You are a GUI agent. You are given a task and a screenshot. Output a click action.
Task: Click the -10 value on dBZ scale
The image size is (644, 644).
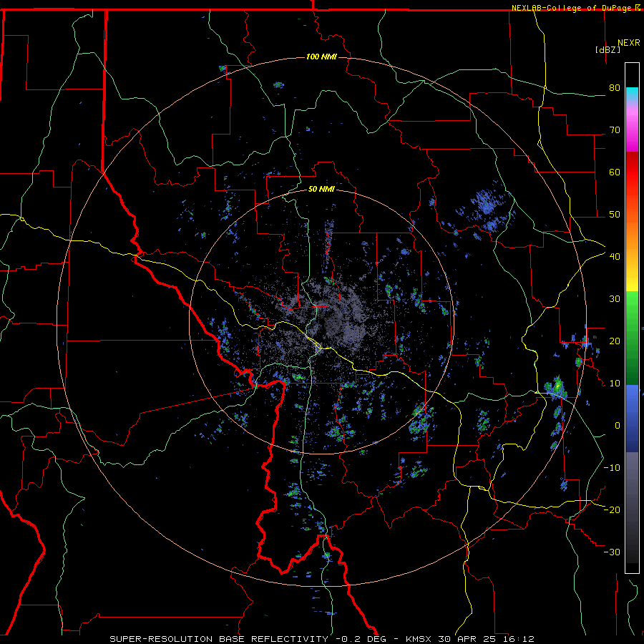tap(612, 467)
